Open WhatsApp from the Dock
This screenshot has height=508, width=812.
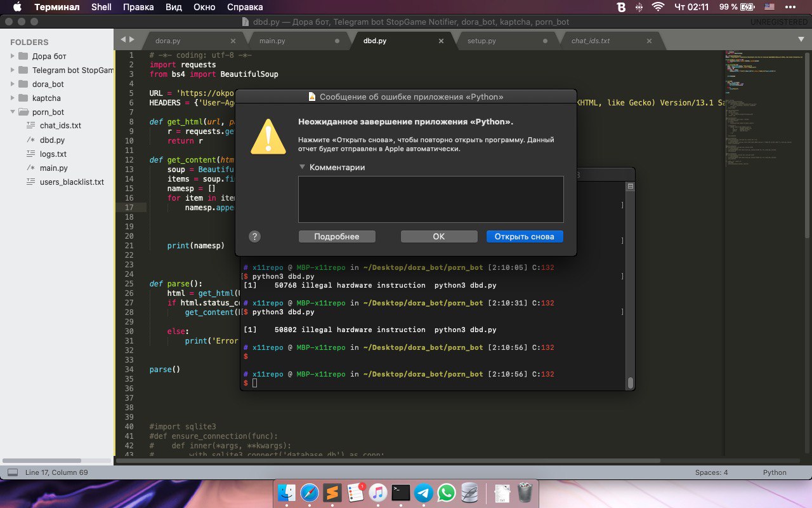[447, 493]
